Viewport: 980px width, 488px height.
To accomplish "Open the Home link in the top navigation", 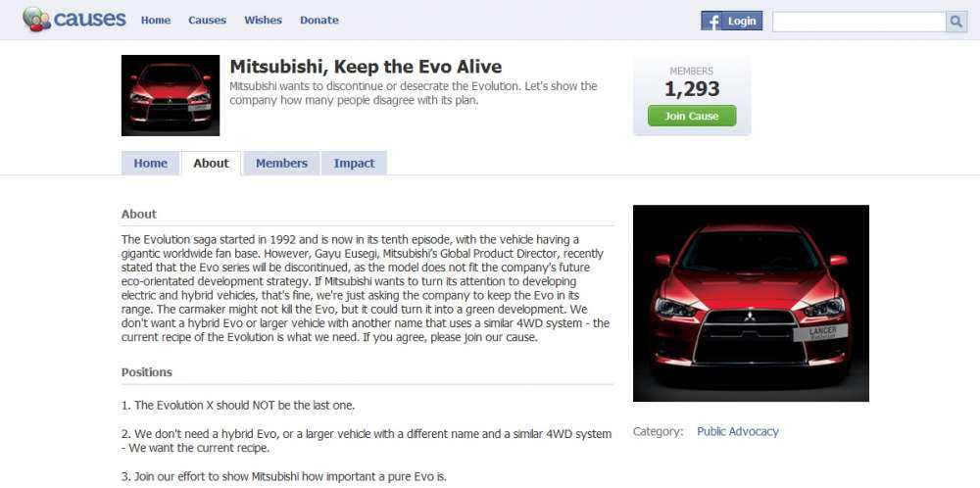I will [x=156, y=20].
